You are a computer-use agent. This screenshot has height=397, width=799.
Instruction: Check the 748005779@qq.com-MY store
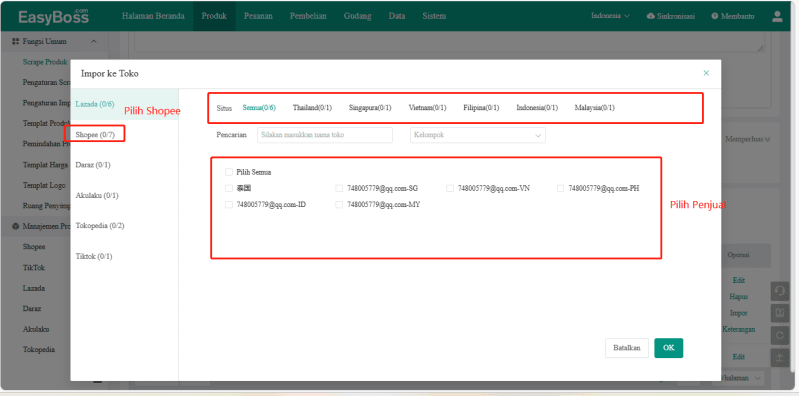pos(339,204)
